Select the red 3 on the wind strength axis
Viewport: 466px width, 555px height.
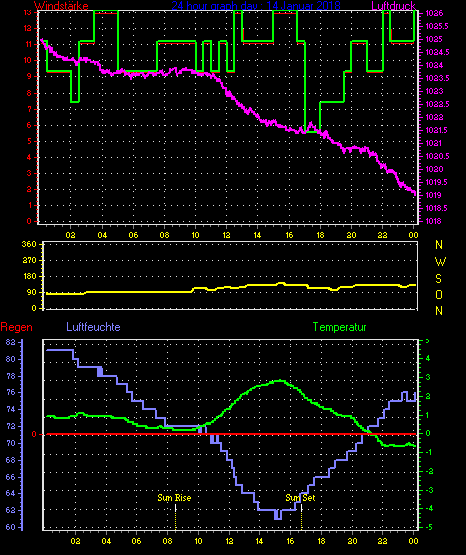click(x=29, y=173)
